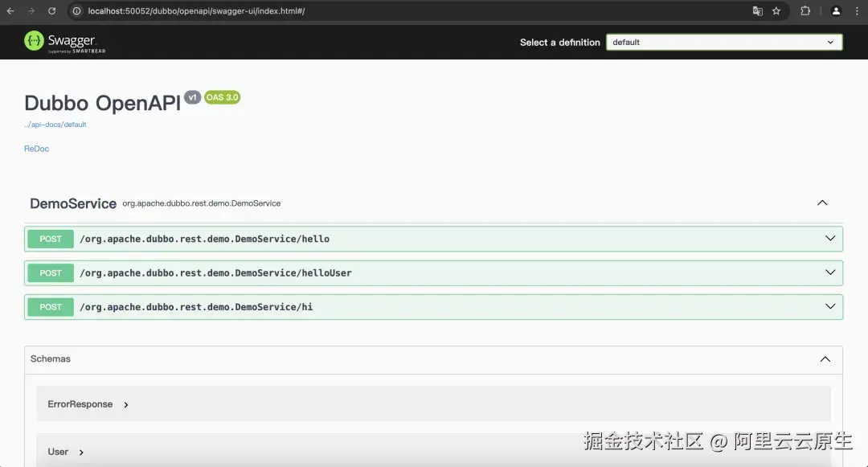Image resolution: width=868 pixels, height=467 pixels.
Task: Click the v1 version badge
Action: click(x=192, y=97)
